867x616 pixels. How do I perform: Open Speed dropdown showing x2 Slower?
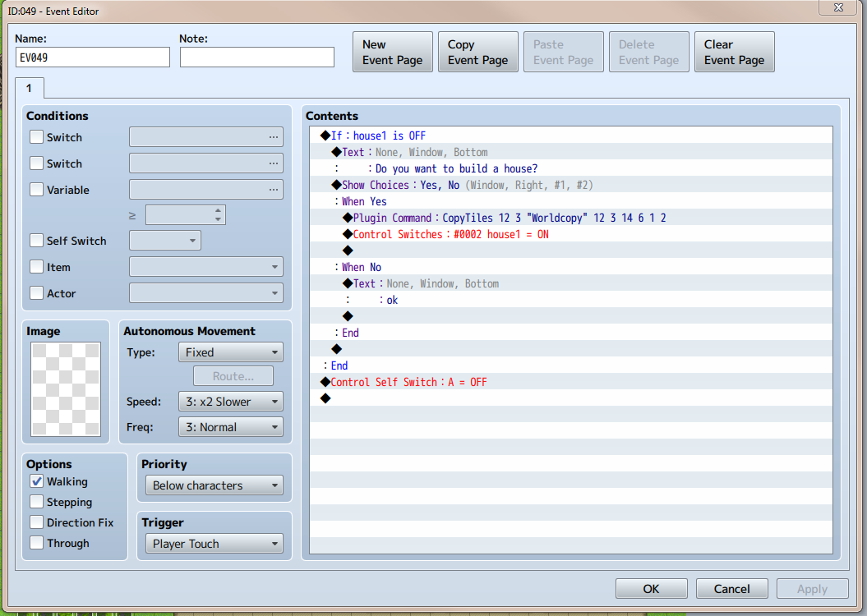[231, 402]
